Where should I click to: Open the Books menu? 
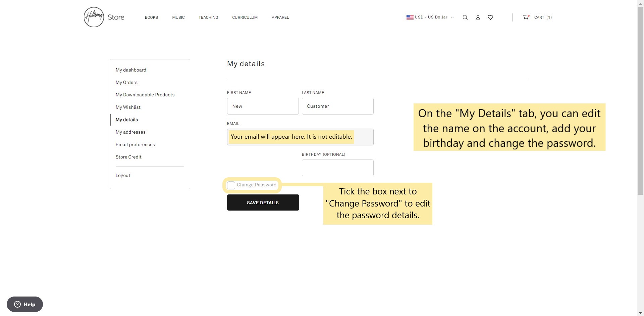pos(151,17)
